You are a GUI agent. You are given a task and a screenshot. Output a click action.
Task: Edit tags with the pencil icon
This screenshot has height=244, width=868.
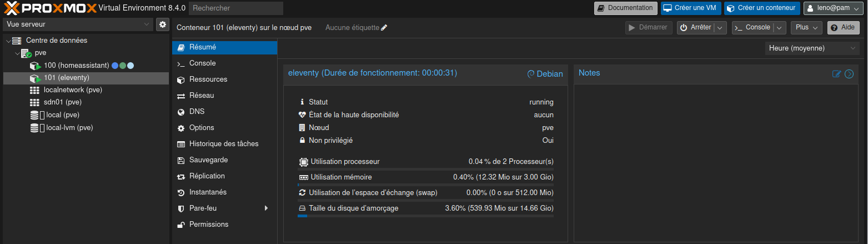tap(384, 28)
